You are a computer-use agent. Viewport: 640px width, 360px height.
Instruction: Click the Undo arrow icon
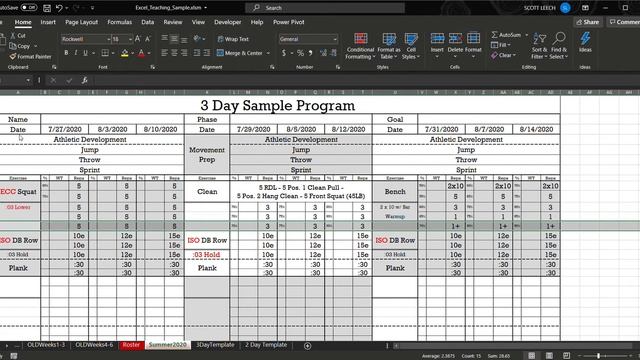60,8
